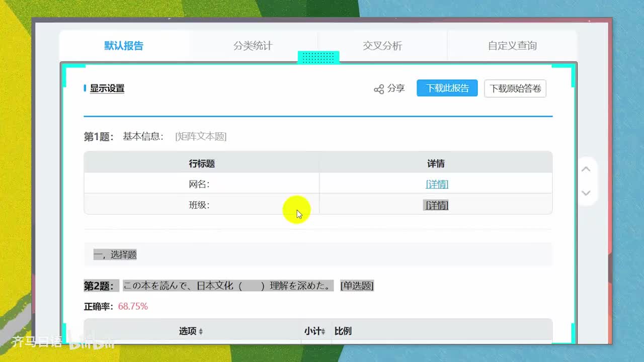Image resolution: width=644 pixels, height=362 pixels.
Task: Select the [单选题] label
Action: (357, 286)
